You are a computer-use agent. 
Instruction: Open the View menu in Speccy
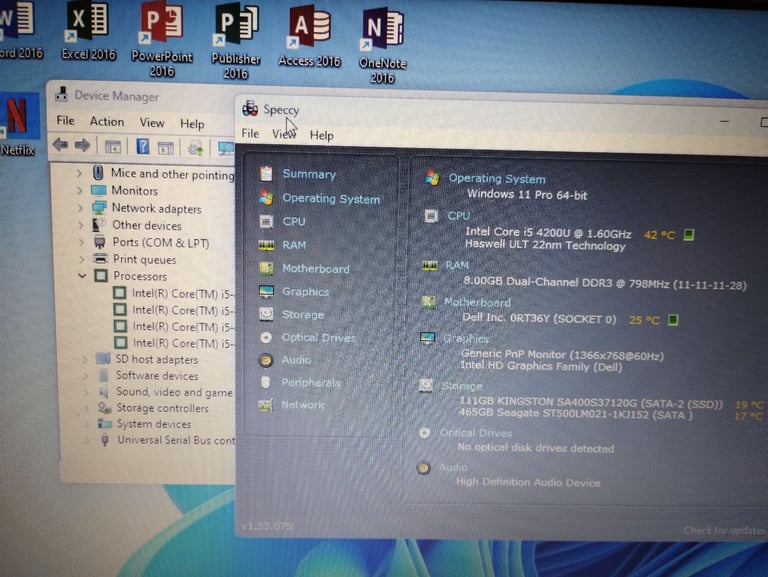[x=284, y=134]
